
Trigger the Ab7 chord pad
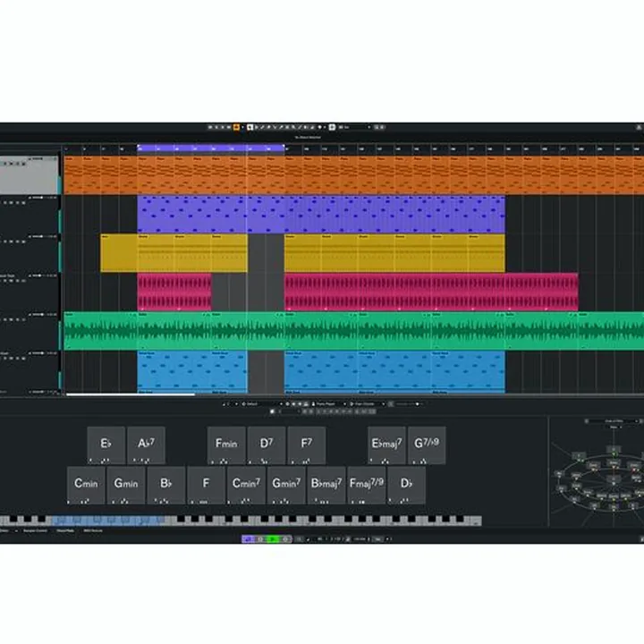(x=146, y=445)
